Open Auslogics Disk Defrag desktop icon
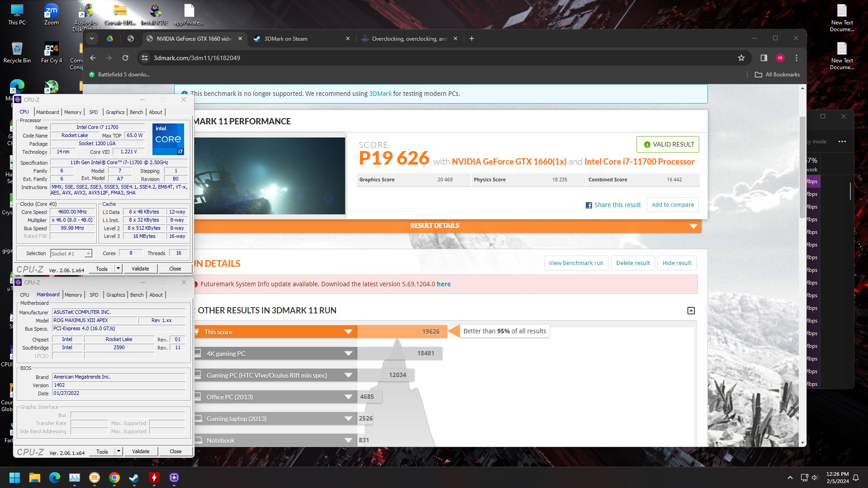The width and height of the screenshot is (868, 488). pyautogui.click(x=85, y=17)
